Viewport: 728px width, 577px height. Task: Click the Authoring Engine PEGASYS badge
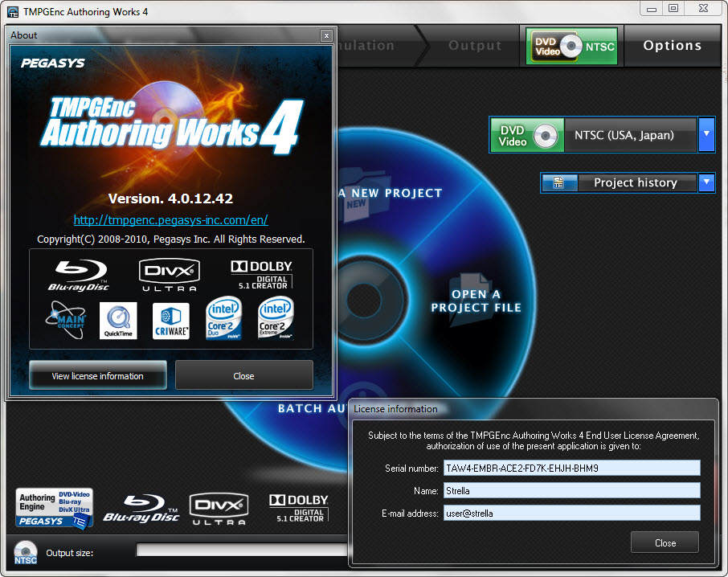click(55, 509)
